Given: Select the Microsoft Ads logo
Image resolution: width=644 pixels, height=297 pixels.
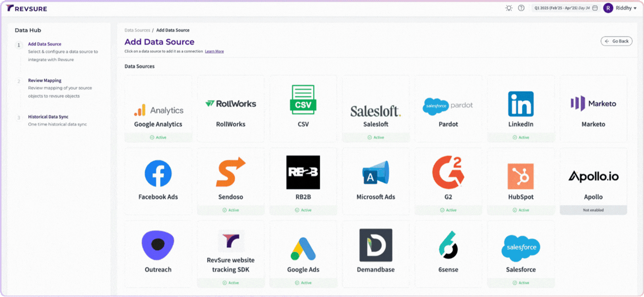Looking at the screenshot, I should pos(376,174).
